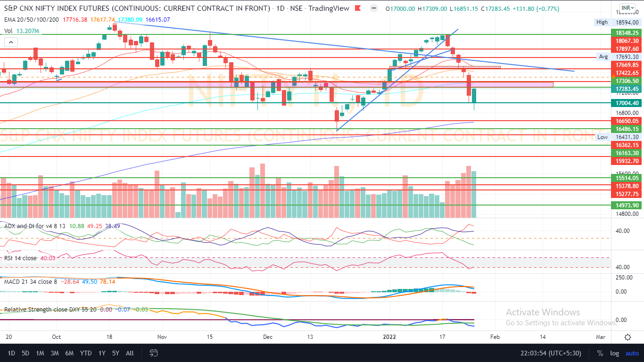The width and height of the screenshot is (644, 362).
Task: Click the 16486.15 price label
Action: click(x=627, y=129)
